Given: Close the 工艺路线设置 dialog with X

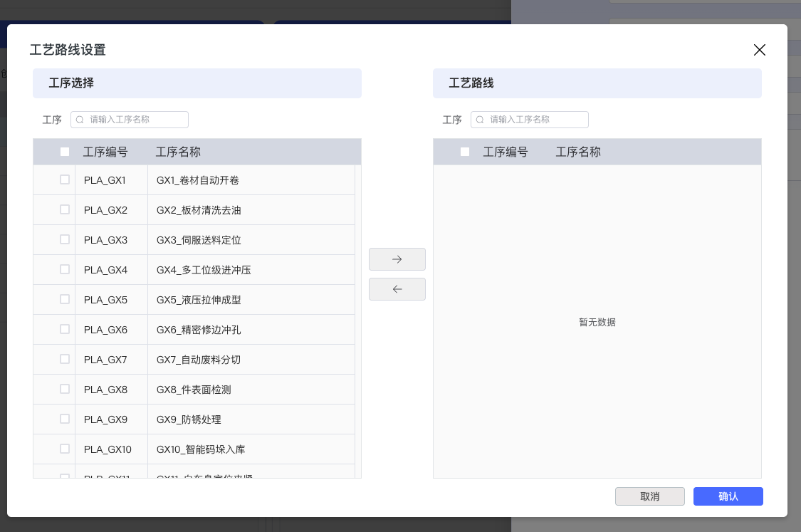Looking at the screenshot, I should click(759, 50).
